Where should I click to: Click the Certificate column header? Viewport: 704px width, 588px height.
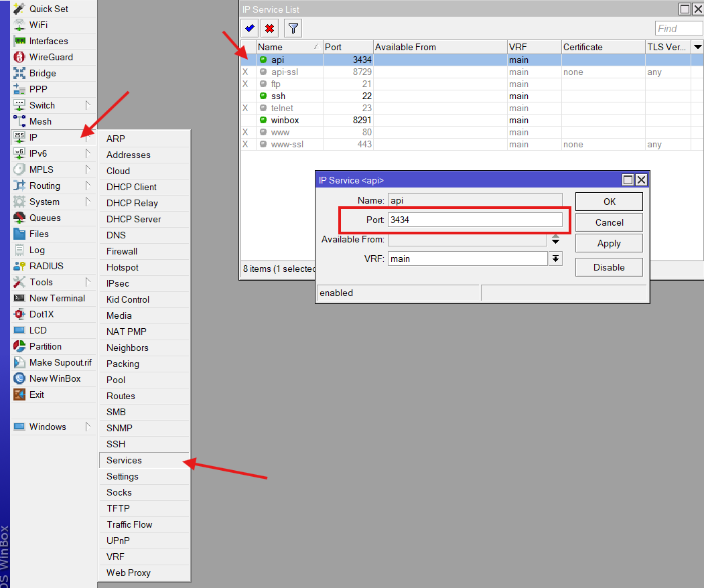pyautogui.click(x=603, y=47)
